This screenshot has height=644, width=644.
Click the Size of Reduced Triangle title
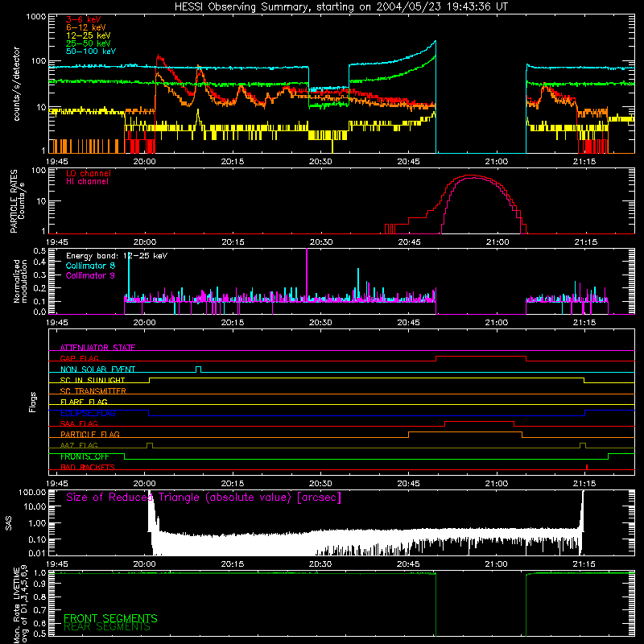[x=204, y=497]
